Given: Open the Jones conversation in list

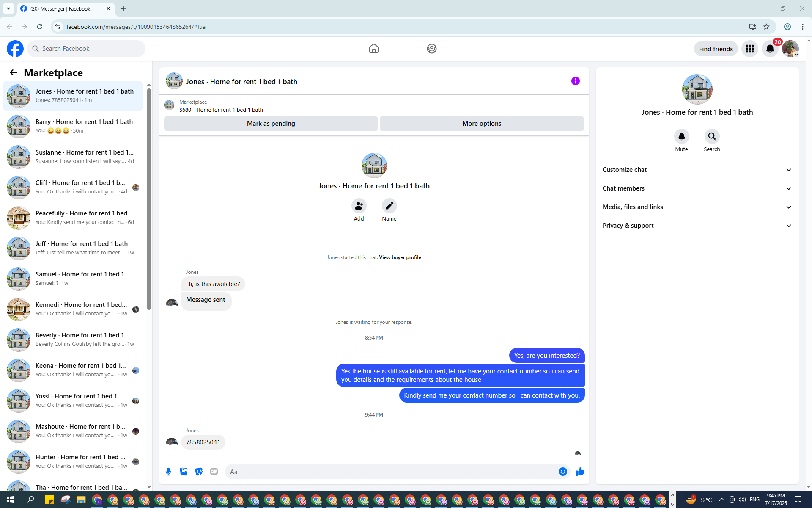Looking at the screenshot, I should (73, 96).
